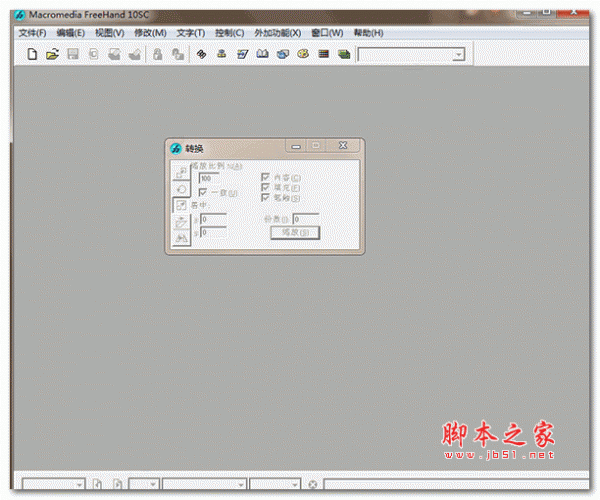
Task: Click the maximize button of the 转换 panel
Action: [x=316, y=145]
